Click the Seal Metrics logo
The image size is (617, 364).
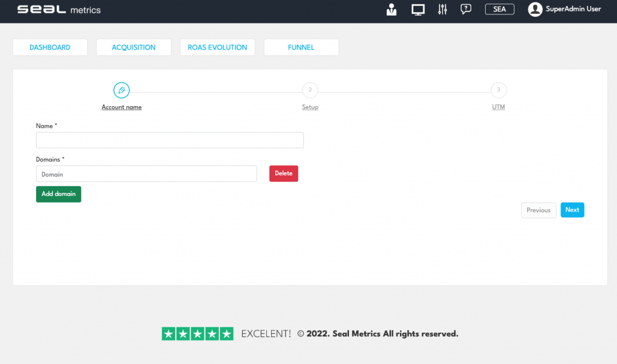point(59,10)
